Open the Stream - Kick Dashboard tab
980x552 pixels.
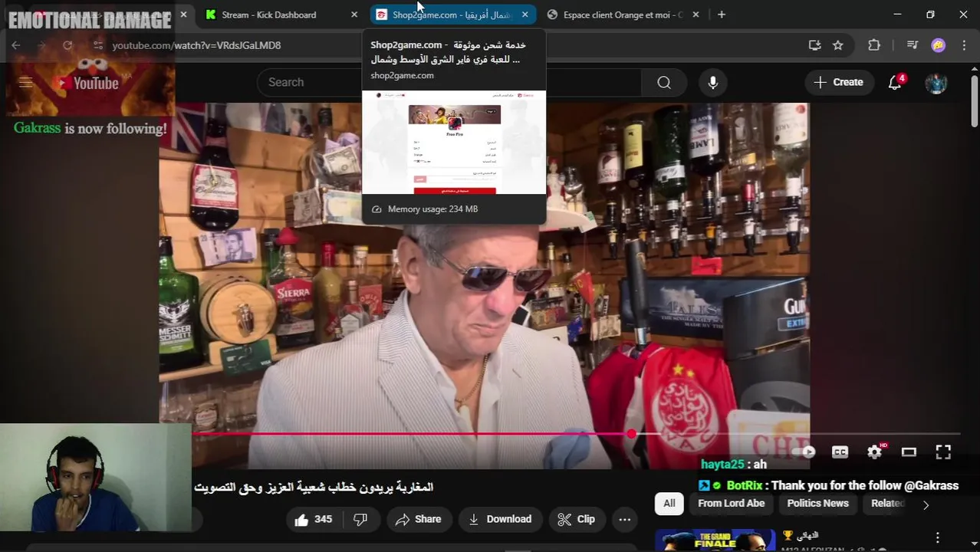(268, 15)
